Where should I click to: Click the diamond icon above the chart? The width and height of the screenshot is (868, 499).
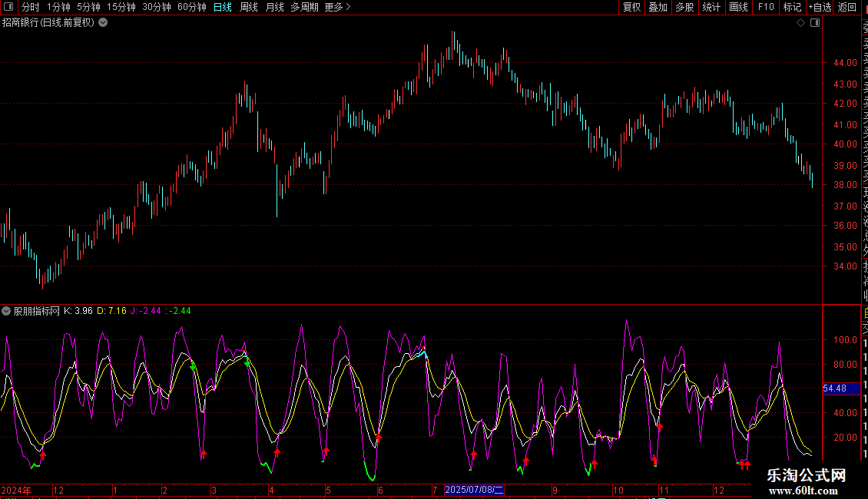[x=800, y=23]
